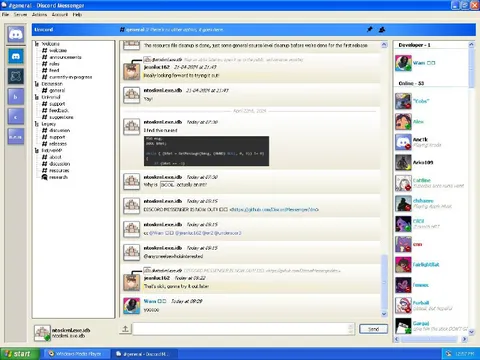Click the dark code block in chat
Viewport: 480px width, 360px height.
[206, 151]
